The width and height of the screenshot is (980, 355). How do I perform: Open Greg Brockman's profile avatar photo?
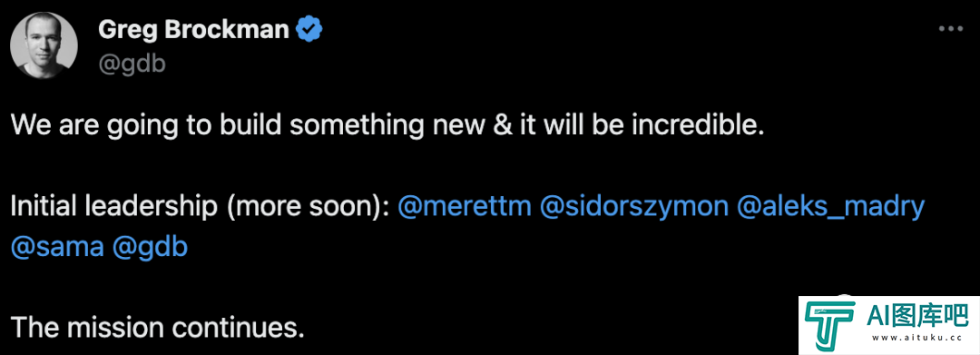pyautogui.click(x=45, y=45)
